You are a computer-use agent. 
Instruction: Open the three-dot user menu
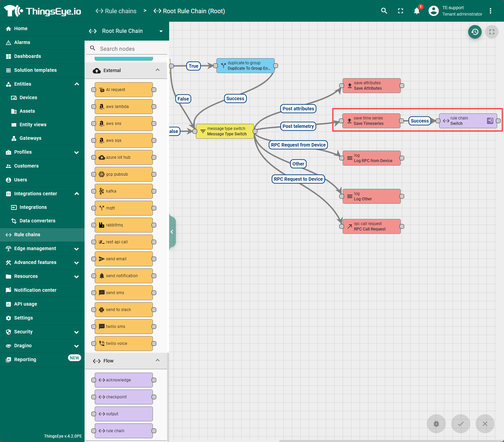[490, 11]
